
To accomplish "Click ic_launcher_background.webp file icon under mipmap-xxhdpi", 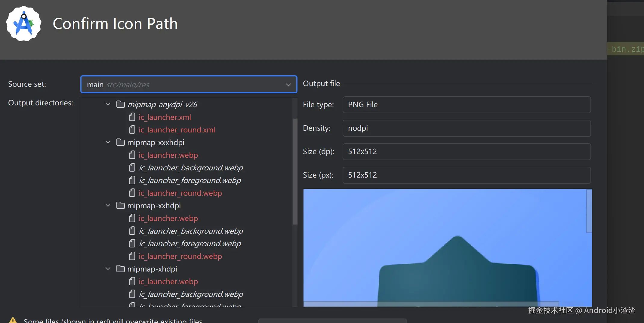I will coord(132,231).
